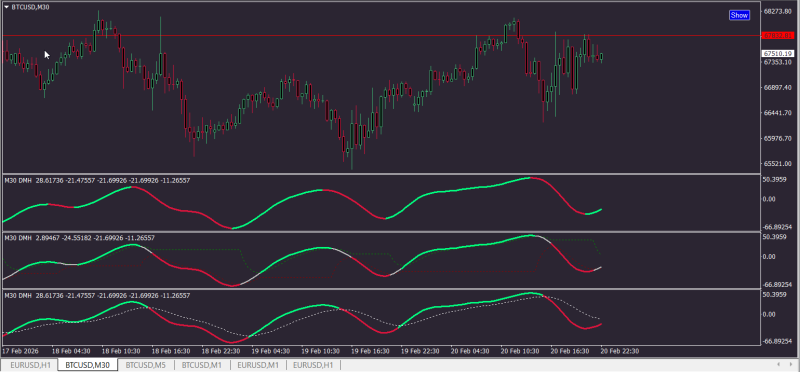Viewport: 800px width, 372px height.
Task: Click the current price label 67510.19
Action: click(x=778, y=54)
